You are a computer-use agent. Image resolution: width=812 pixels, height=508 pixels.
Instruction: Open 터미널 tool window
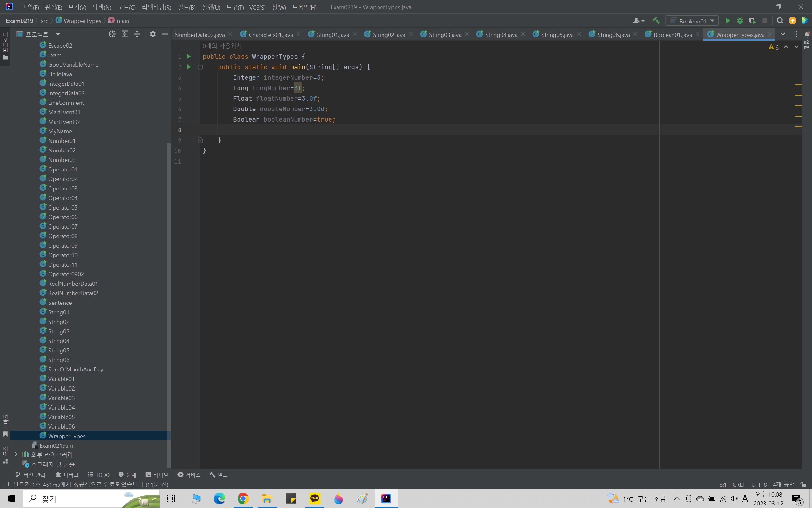pyautogui.click(x=157, y=474)
